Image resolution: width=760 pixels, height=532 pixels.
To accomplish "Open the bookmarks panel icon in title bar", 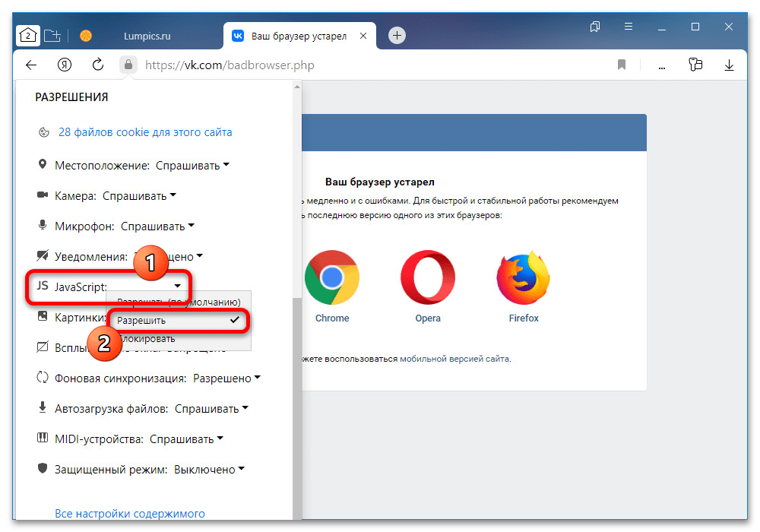I will [595, 27].
